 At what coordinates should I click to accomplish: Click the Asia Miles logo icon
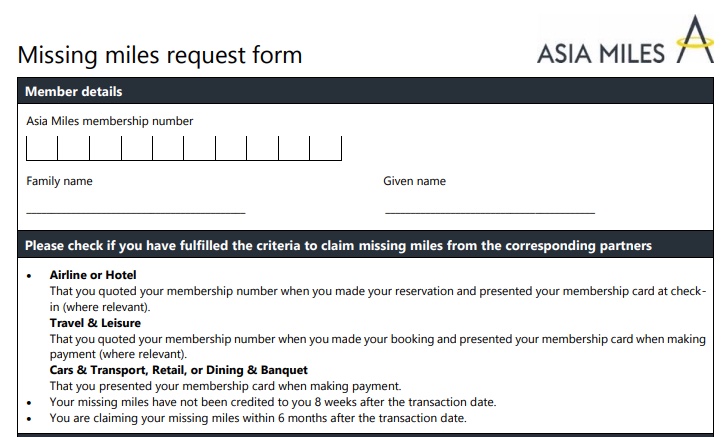point(695,39)
